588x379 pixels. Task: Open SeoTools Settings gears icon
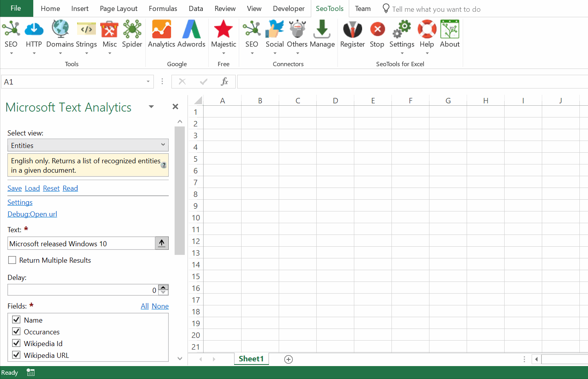402,29
